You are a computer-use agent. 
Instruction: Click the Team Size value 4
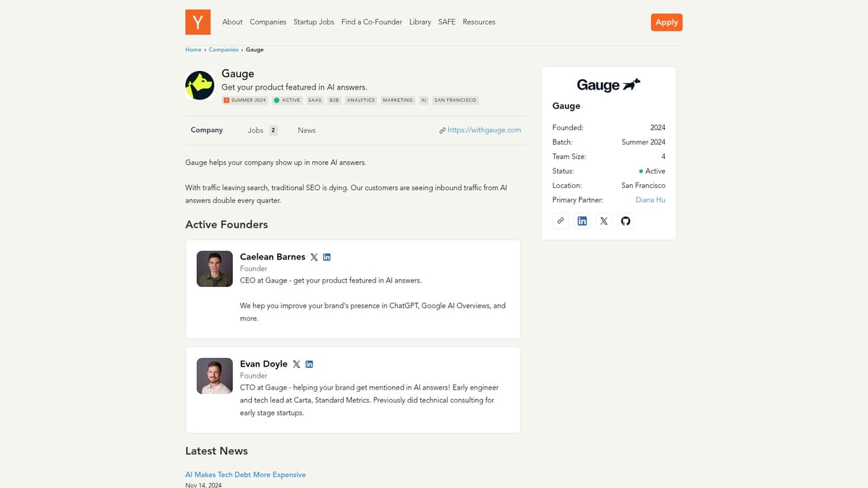(663, 157)
